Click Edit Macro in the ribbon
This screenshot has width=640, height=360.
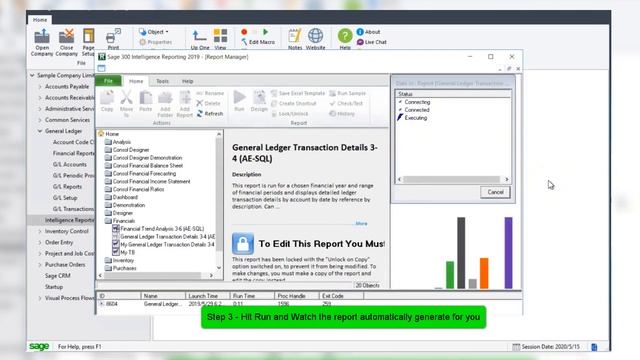(258, 42)
